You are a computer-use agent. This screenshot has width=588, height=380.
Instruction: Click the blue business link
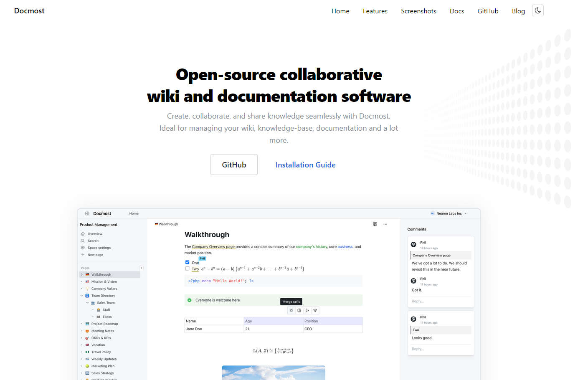click(345, 247)
